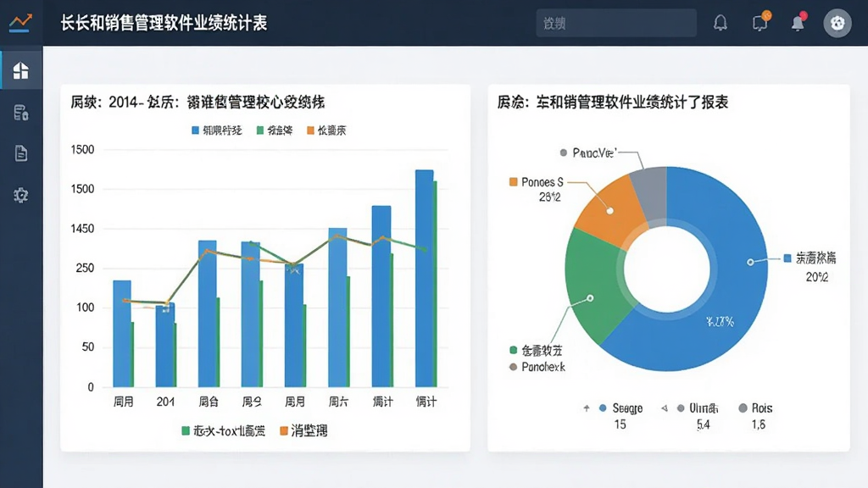Screen dimensions: 868x488
Task: Open the settings gear icon in the sidebar
Action: 21,195
